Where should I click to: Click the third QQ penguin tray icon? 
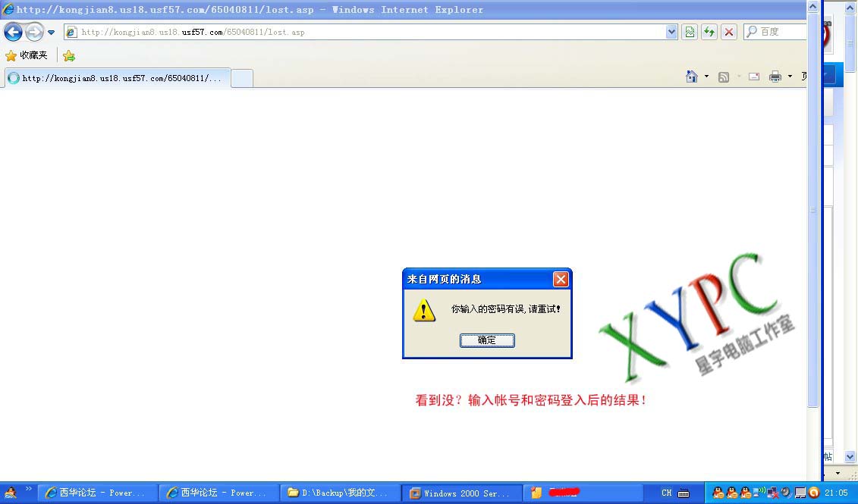coord(745,493)
